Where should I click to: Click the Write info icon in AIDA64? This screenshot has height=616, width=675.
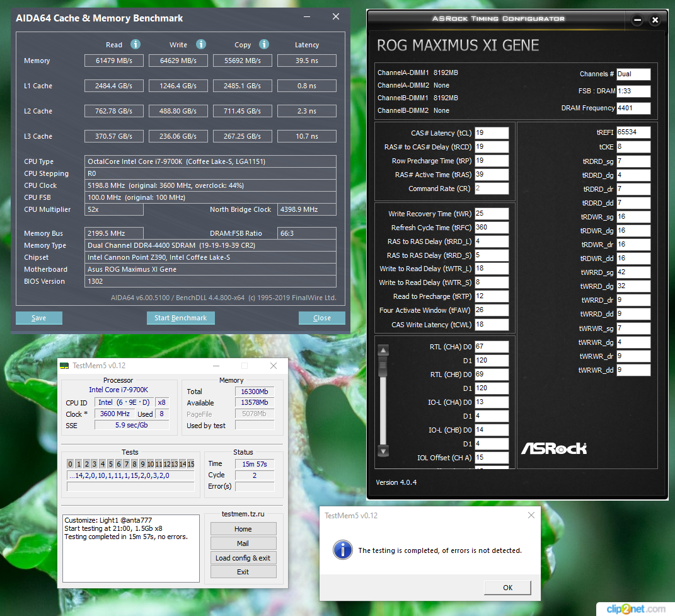[x=200, y=44]
